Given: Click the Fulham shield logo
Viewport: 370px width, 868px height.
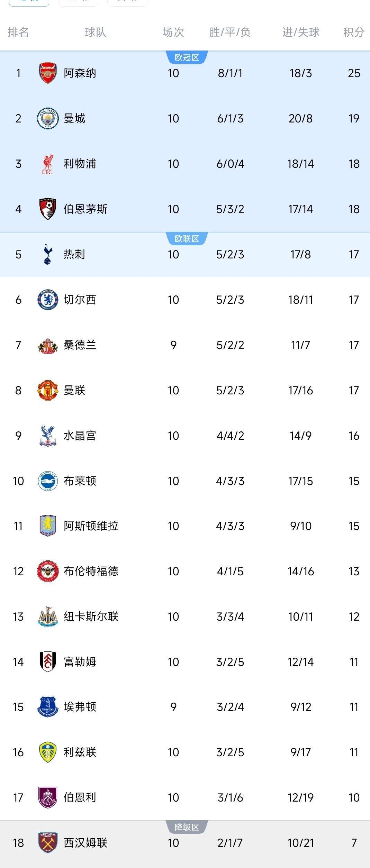Looking at the screenshot, I should click(x=48, y=662).
